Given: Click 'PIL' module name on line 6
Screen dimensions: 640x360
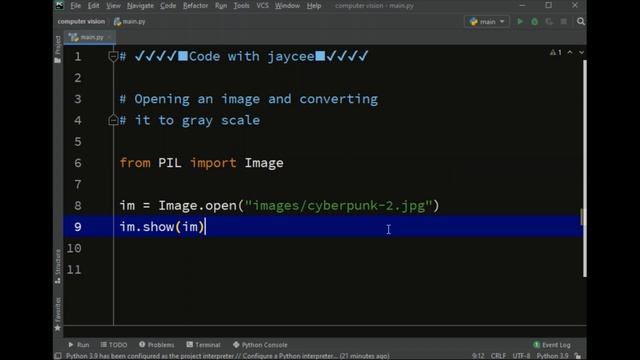Looking at the screenshot, I should 170,163.
